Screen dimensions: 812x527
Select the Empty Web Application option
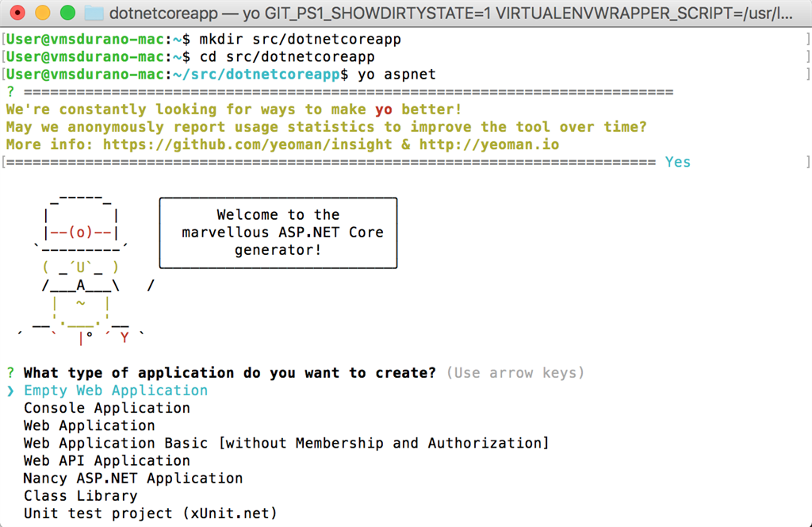(116, 390)
